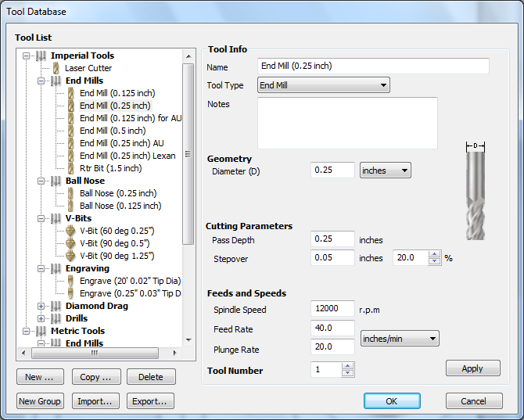Viewport: 524px width, 420px height.
Task: Click the Ball Nose (0.125 inch) icon
Action: [71, 206]
